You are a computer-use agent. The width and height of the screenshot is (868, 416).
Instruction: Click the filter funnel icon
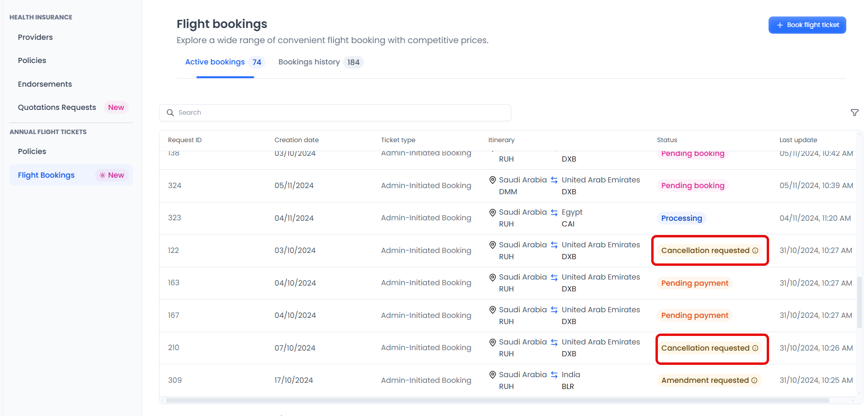click(x=854, y=113)
